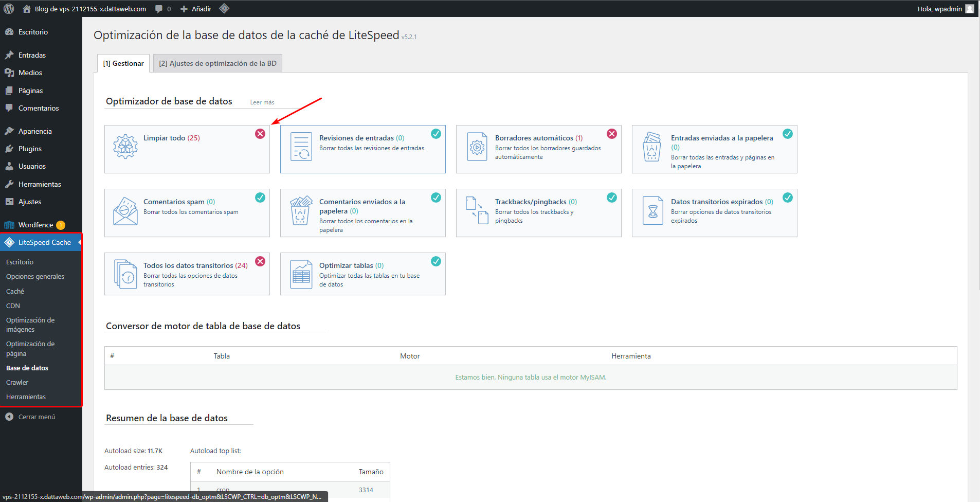Click the Limpiar todo (25) label
Image resolution: width=980 pixels, height=502 pixels.
click(x=172, y=138)
